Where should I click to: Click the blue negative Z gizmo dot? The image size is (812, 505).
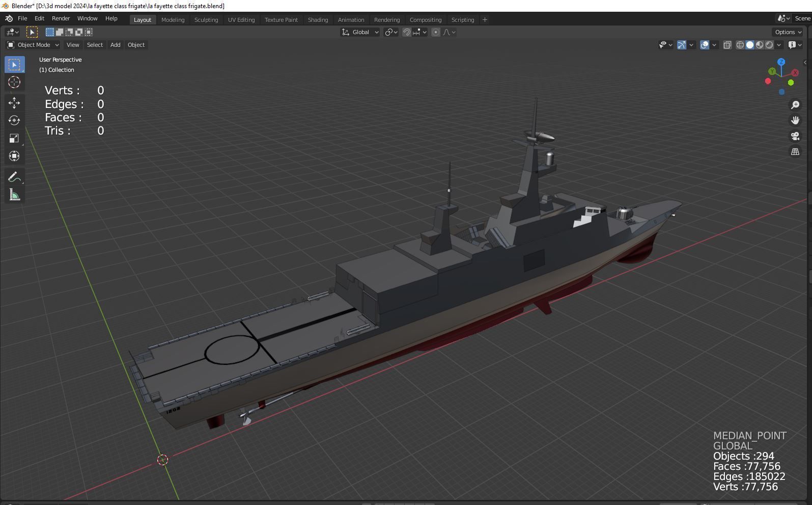click(x=781, y=92)
